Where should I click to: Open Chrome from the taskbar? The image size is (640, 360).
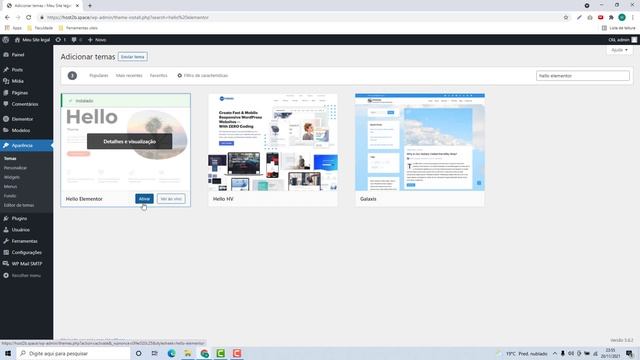coord(204,353)
